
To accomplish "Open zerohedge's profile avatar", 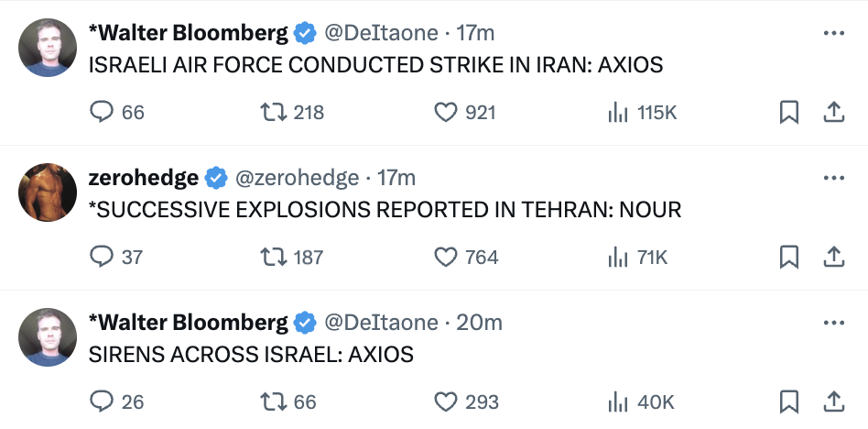I will (x=48, y=192).
